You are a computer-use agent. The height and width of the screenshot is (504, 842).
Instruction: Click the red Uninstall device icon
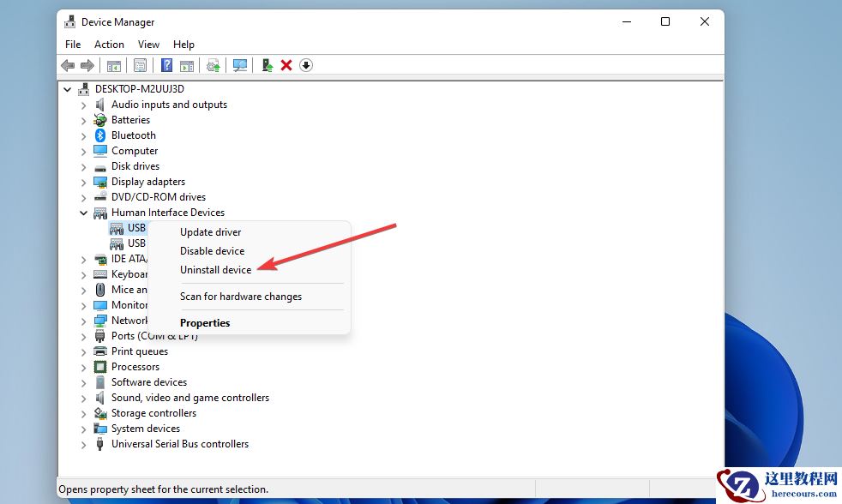tap(286, 65)
